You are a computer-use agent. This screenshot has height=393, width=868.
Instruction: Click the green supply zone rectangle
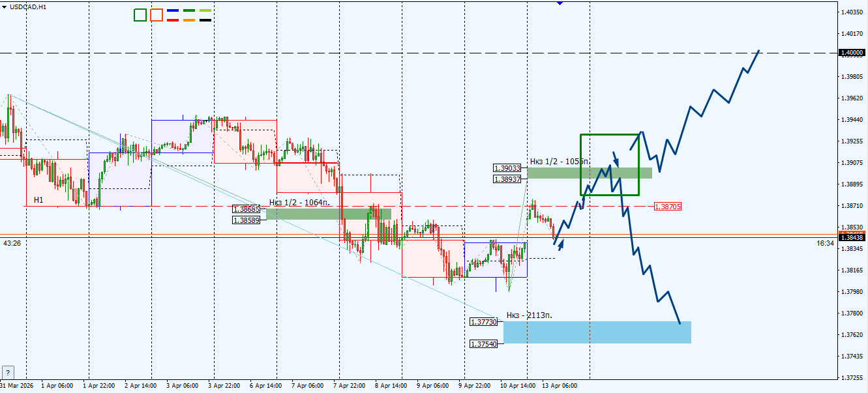point(608,163)
